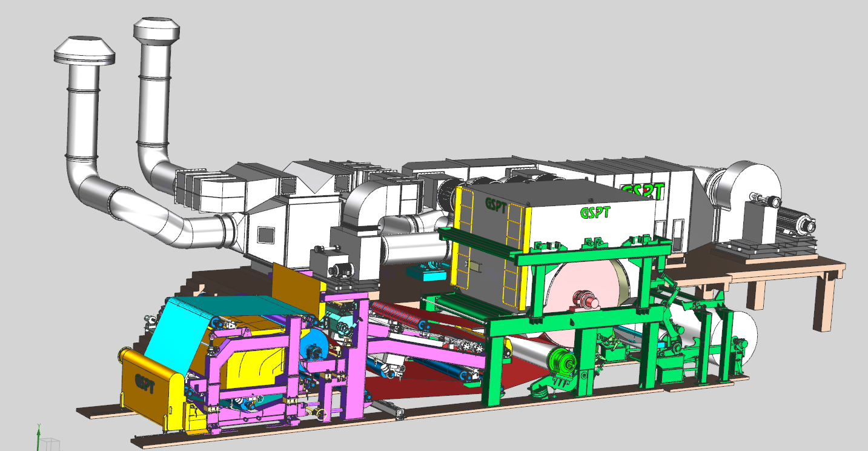Pick the green GSPT logo on hood front
This screenshot has width=868, height=451.
pos(595,212)
